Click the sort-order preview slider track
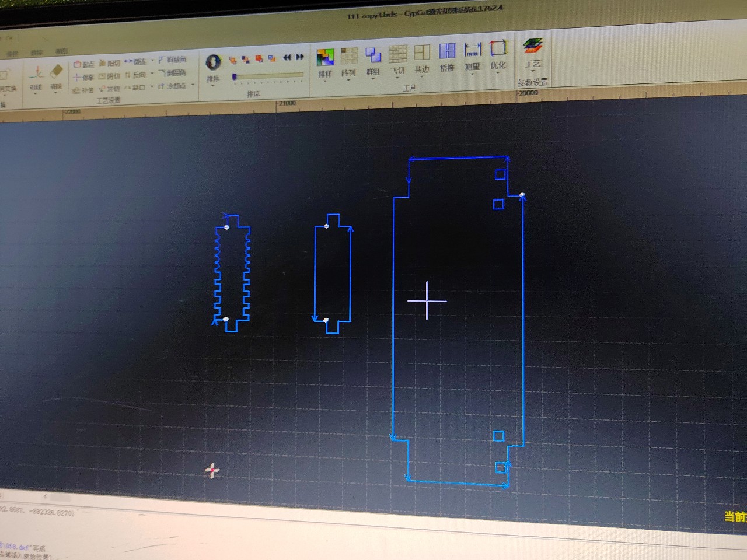747x560 pixels. click(268, 76)
